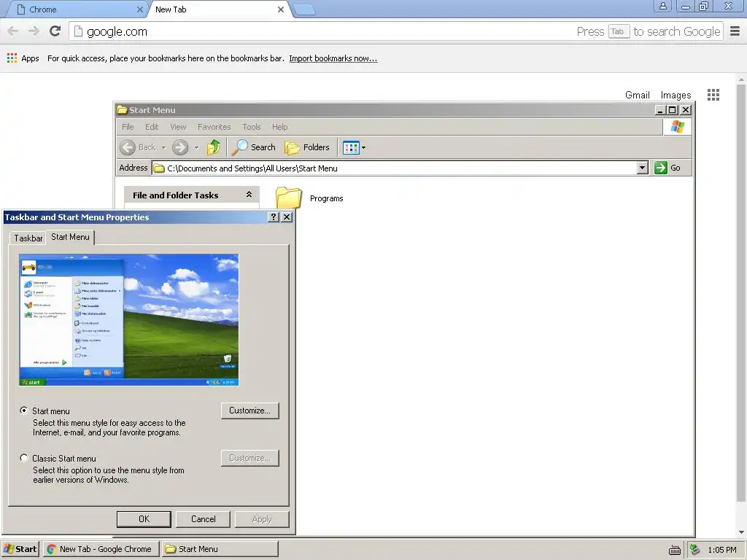The width and height of the screenshot is (747, 560).
Task: Click the Chrome user profile icon
Action: tap(662, 6)
